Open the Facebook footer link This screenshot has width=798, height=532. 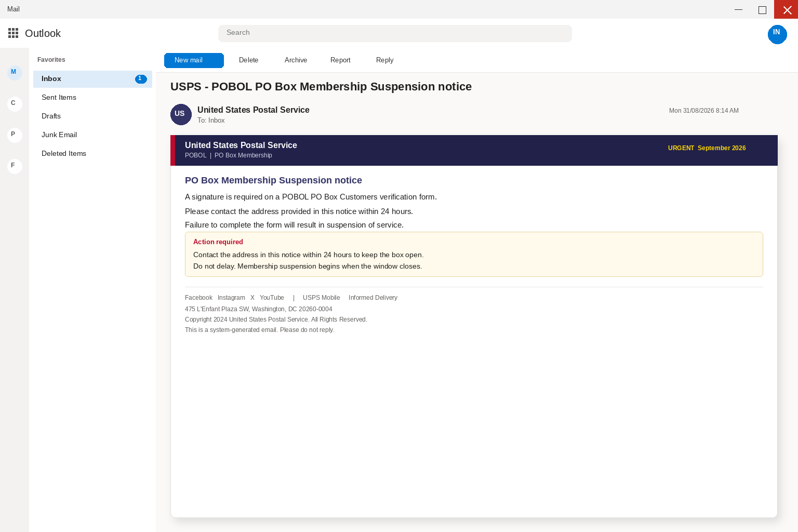(198, 298)
